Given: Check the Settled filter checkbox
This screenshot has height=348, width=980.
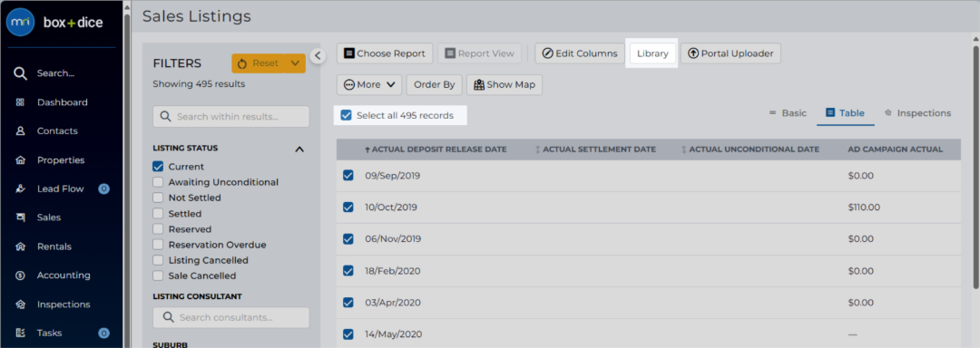Looking at the screenshot, I should [x=158, y=213].
